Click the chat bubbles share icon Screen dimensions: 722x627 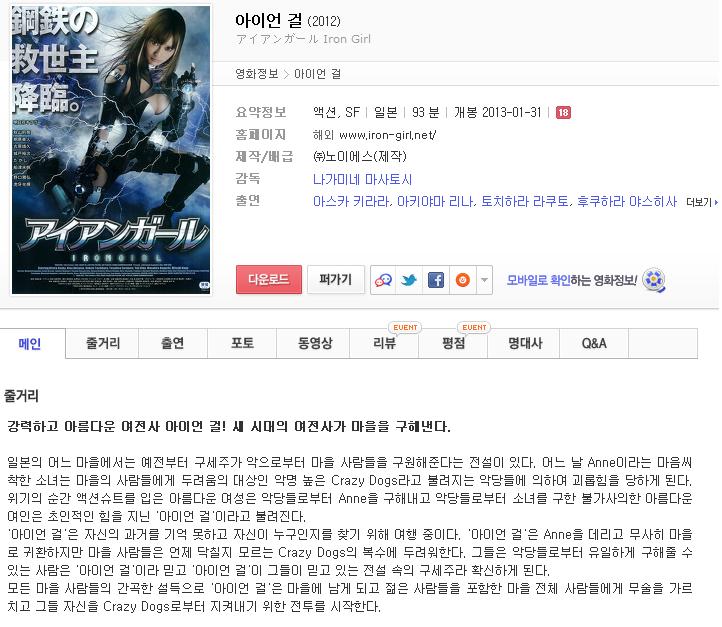[x=383, y=279]
